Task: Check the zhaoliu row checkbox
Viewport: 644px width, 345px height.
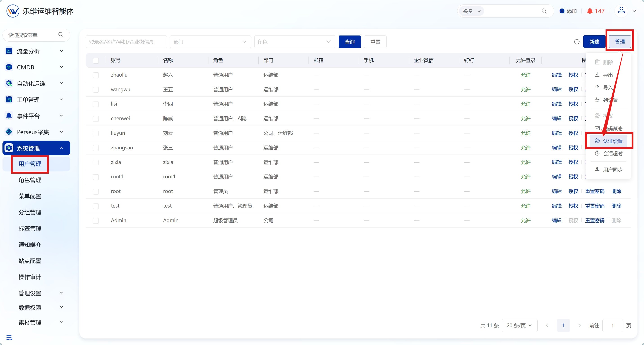Action: (96, 75)
